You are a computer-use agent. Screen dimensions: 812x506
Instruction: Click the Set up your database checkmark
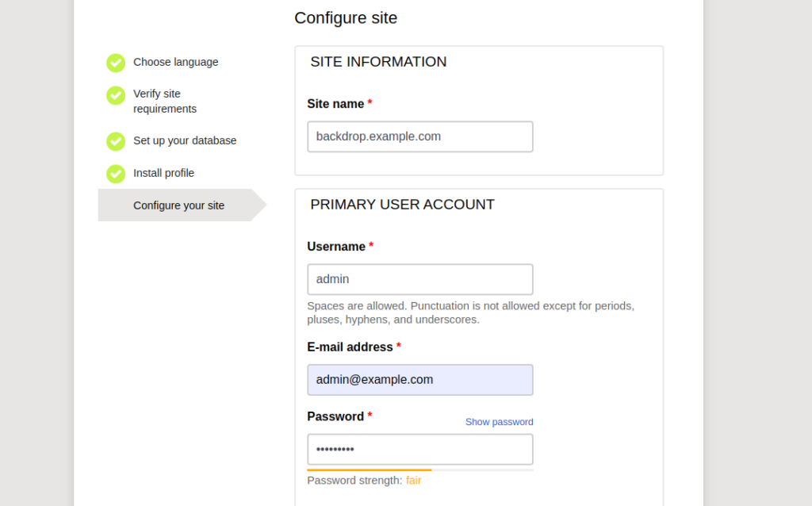tap(116, 141)
